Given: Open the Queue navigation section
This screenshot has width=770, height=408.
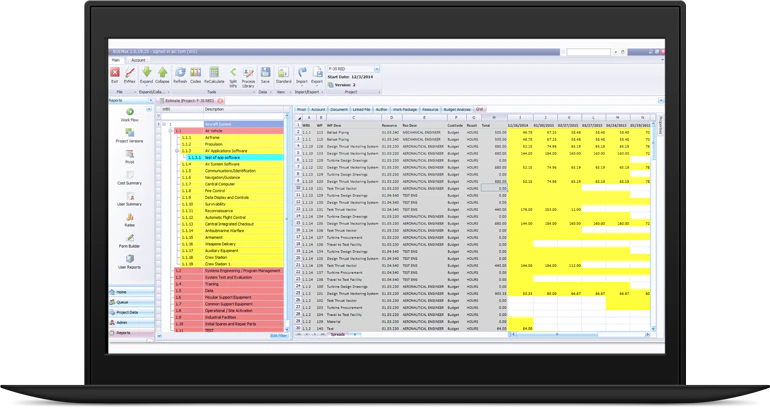Looking at the screenshot, I should pos(131,302).
